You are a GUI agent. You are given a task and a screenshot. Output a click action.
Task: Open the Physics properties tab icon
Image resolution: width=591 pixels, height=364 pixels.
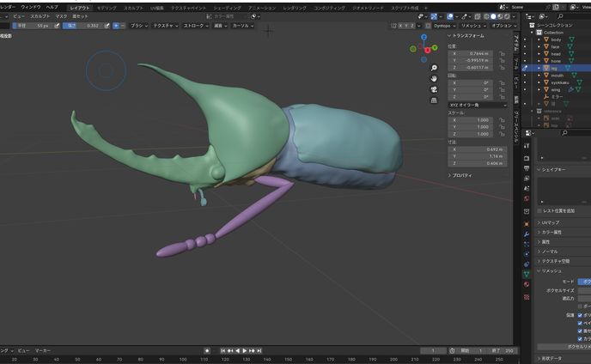coord(527,254)
